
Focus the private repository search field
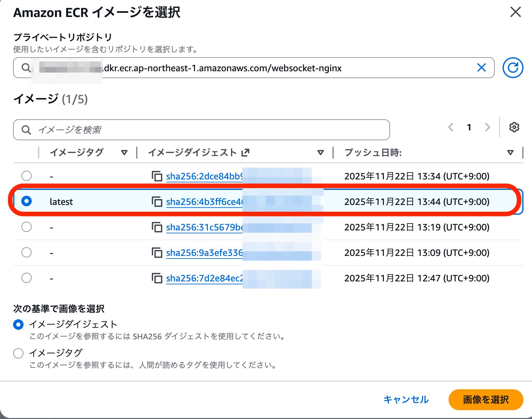coord(254,68)
